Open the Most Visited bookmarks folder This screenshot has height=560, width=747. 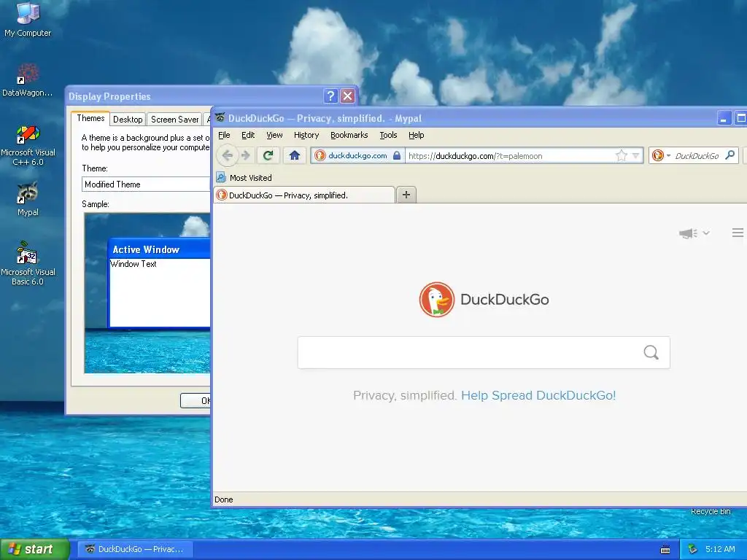(244, 178)
